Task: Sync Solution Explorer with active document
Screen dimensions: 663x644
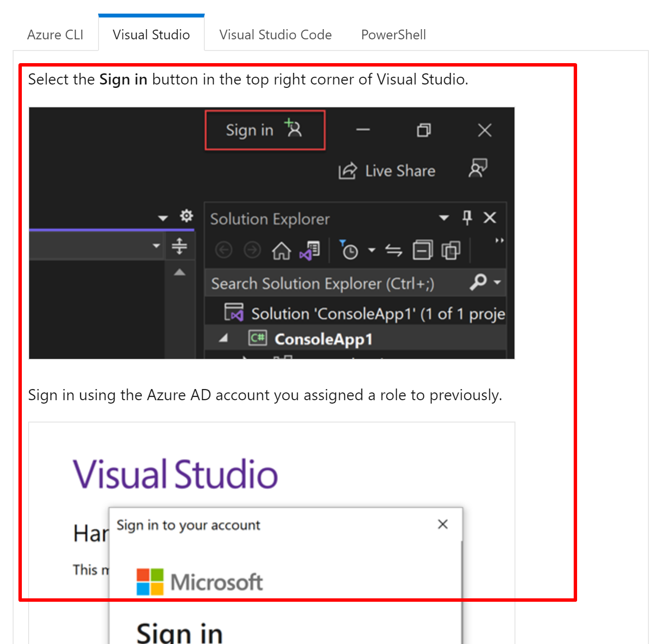Action: [x=394, y=251]
